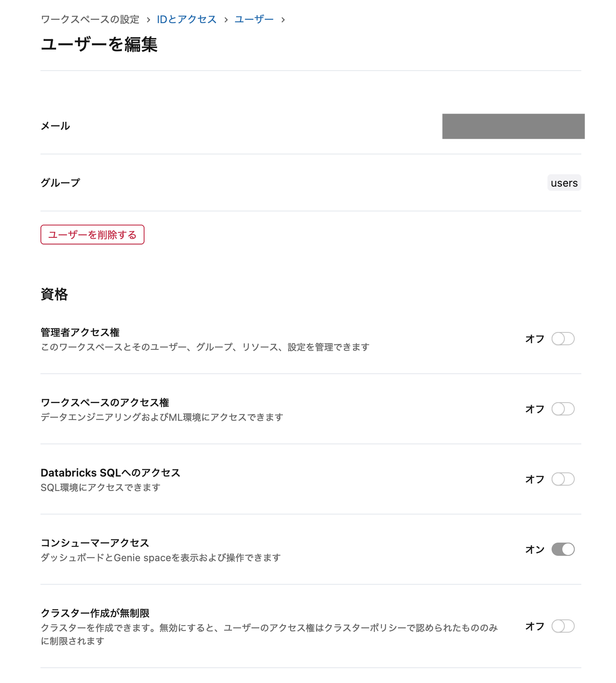The height and width of the screenshot is (683, 616).
Task: Enable the 管理者アクセス権 toggle switch
Action: click(563, 339)
